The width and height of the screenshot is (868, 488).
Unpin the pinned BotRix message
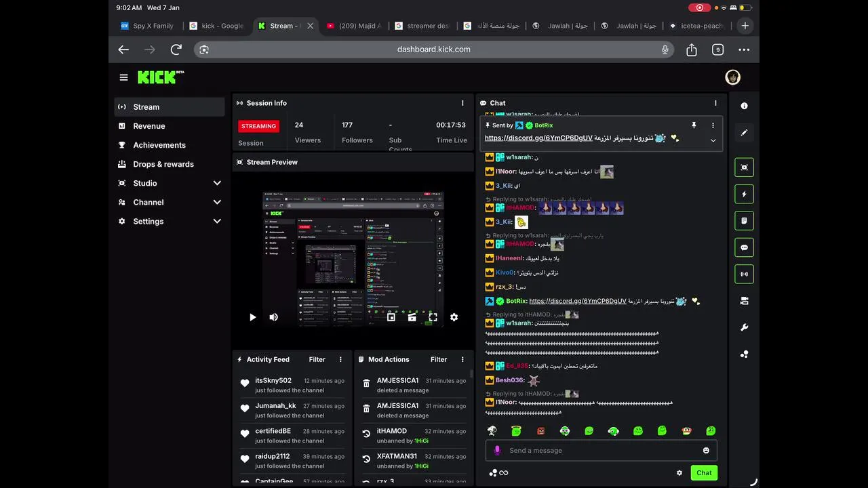coord(694,125)
